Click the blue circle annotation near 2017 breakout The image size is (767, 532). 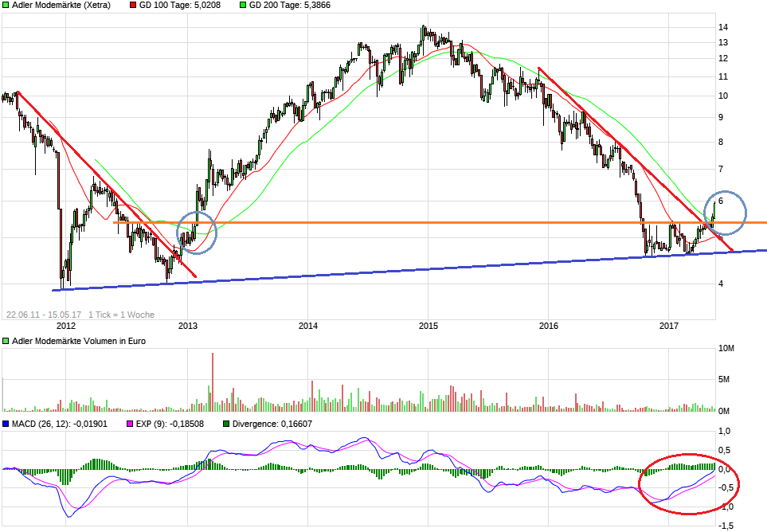(725, 213)
